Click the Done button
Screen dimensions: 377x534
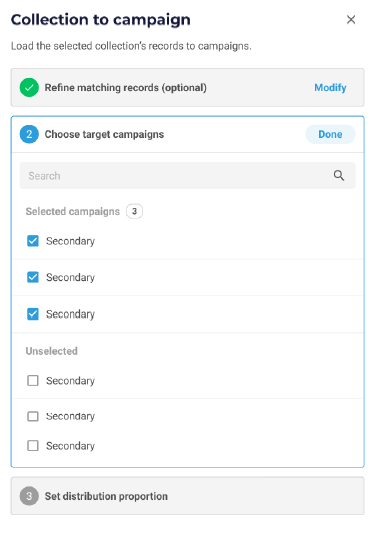(x=330, y=134)
